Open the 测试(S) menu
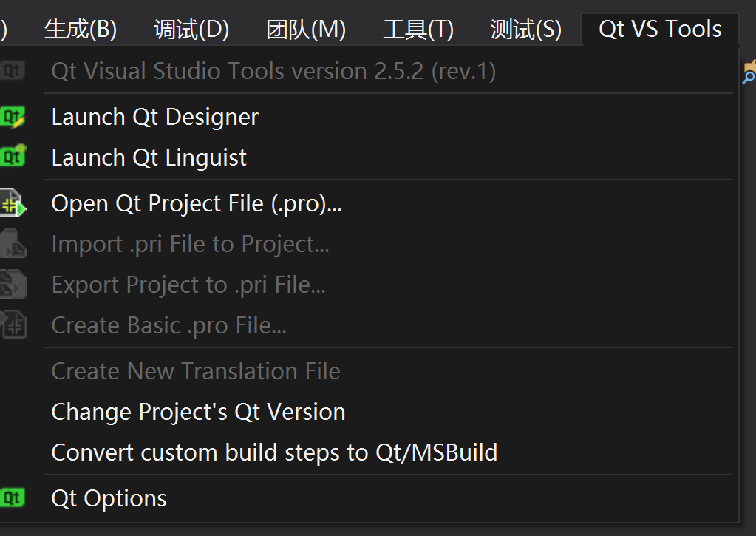This screenshot has width=756, height=536. pyautogui.click(x=525, y=29)
